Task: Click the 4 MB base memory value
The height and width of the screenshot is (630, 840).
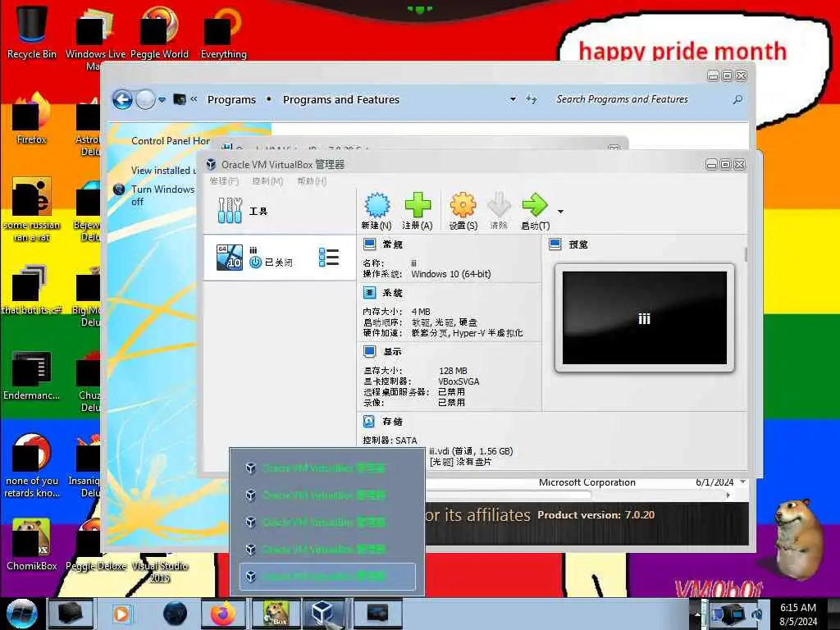Action: tap(421, 311)
